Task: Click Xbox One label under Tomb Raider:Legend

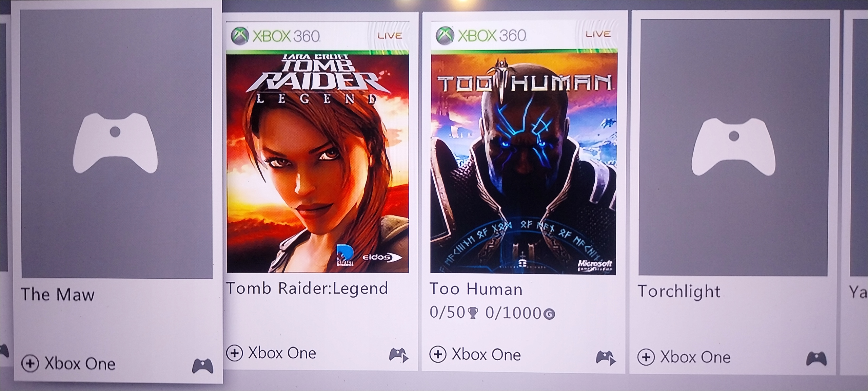Action: pyautogui.click(x=282, y=353)
